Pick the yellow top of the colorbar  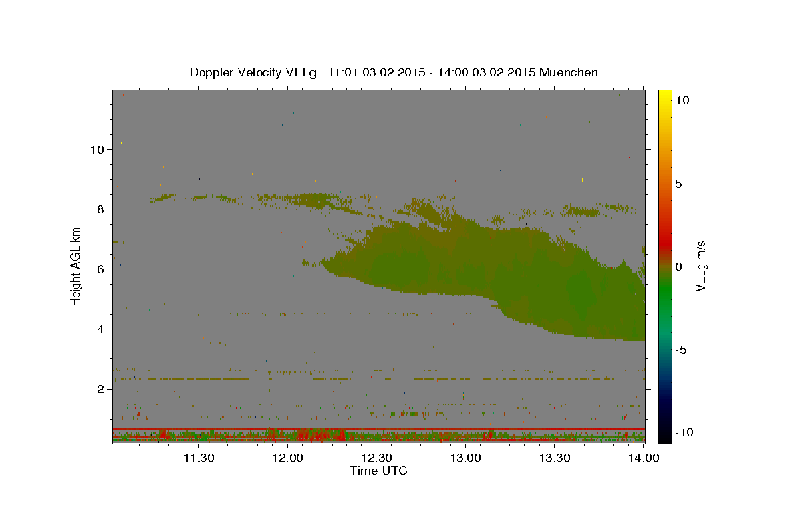click(x=664, y=94)
